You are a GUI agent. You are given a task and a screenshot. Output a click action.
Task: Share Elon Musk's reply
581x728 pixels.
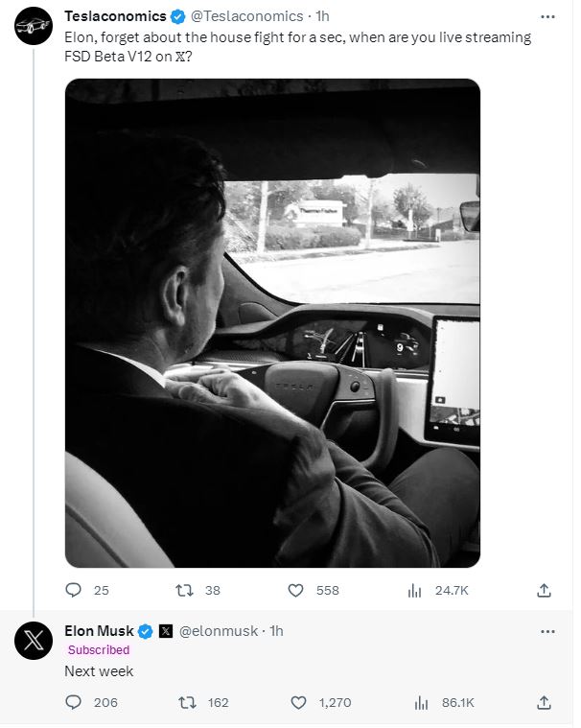coord(544,702)
